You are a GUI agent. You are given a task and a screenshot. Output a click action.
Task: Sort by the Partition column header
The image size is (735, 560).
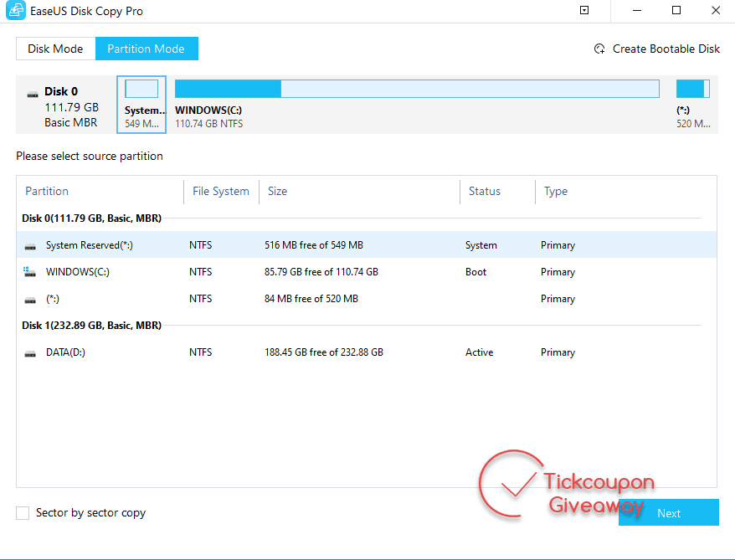(48, 191)
